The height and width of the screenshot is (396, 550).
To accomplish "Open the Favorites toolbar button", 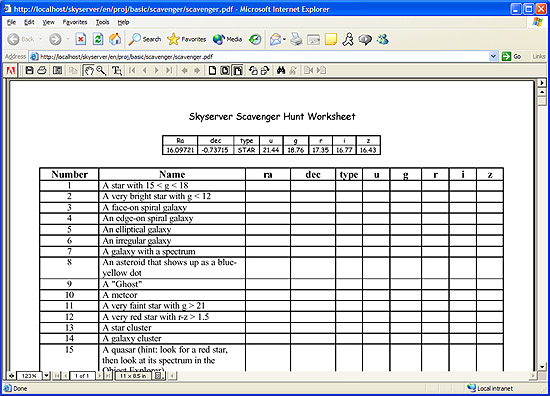I will (x=186, y=39).
